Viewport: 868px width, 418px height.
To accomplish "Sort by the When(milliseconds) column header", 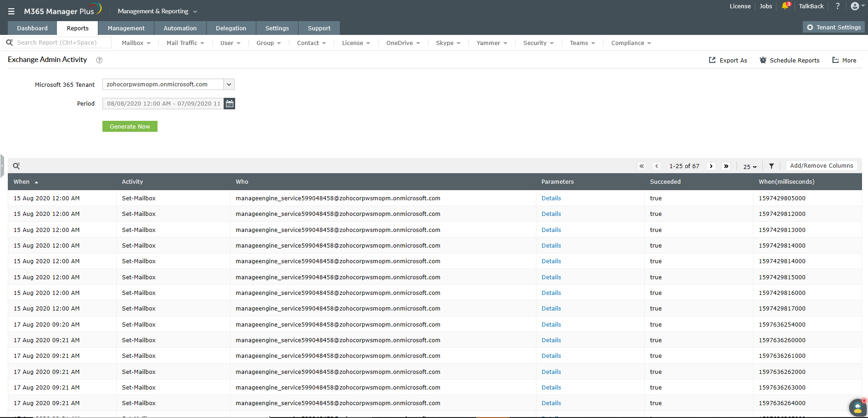I will (787, 182).
